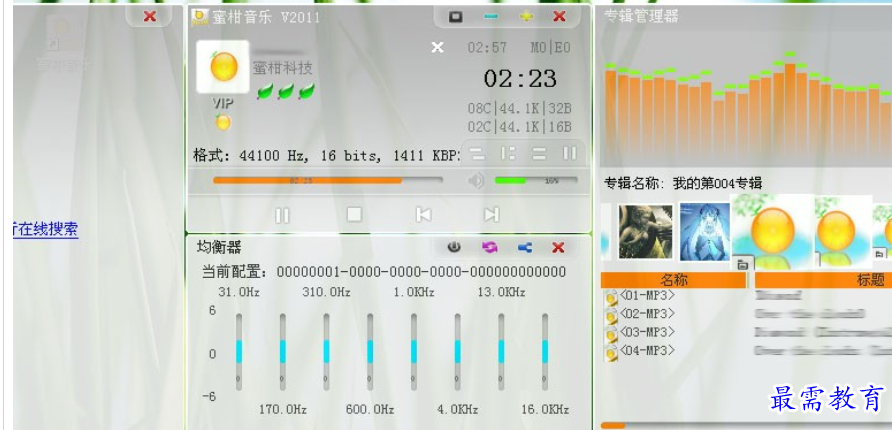Select the large orange album thumbnail
The width and height of the screenshot is (892, 430).
(772, 232)
